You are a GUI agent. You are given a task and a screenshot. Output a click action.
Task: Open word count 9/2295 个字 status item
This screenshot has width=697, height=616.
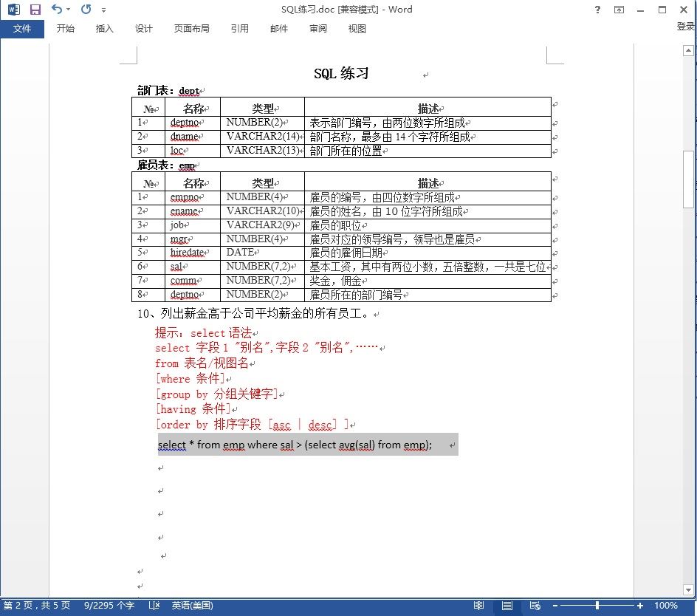pyautogui.click(x=109, y=606)
